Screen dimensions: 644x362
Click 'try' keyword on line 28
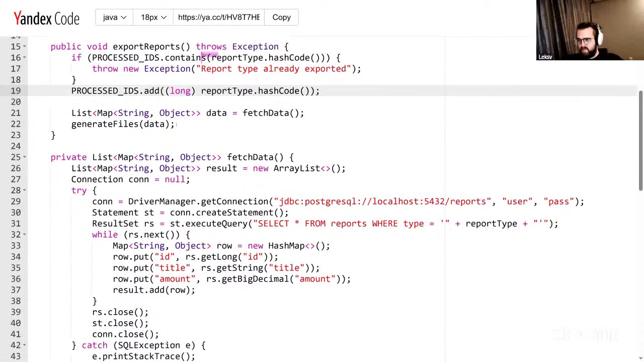click(79, 191)
